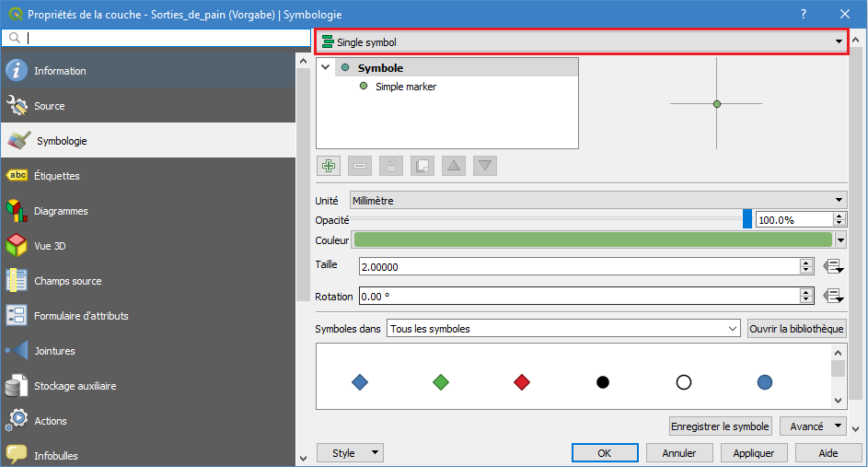Duplicate the symbol layer
This screenshot has height=467, width=868.
(x=422, y=166)
